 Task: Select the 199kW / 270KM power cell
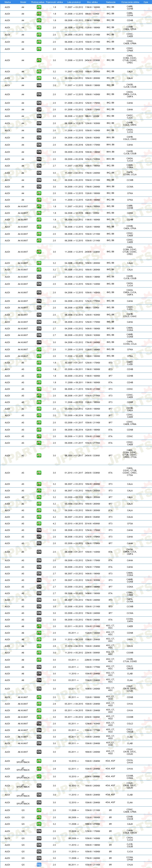click(x=92, y=824)
